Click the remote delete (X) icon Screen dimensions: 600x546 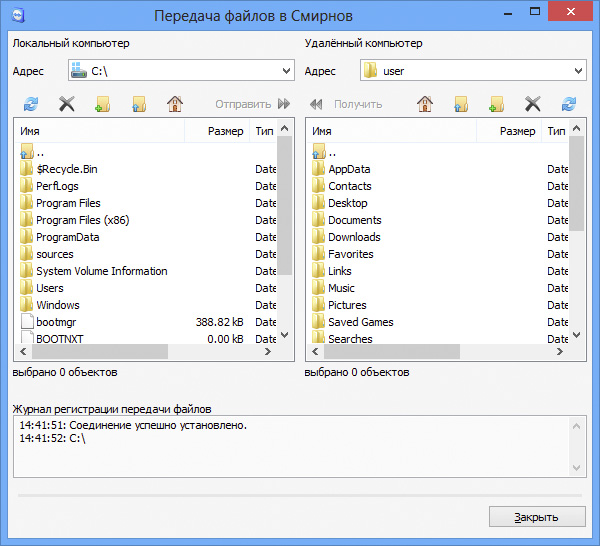[x=533, y=104]
